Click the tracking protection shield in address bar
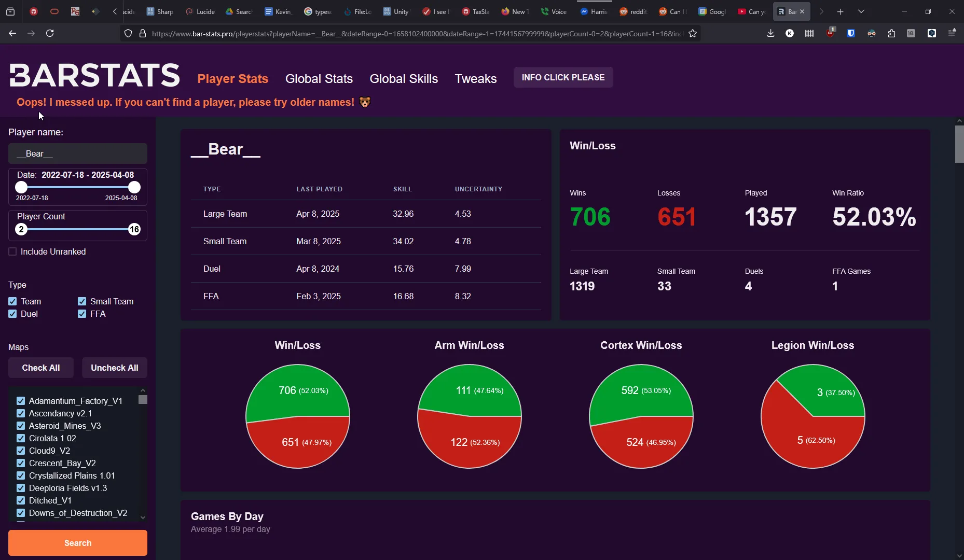The width and height of the screenshot is (964, 560). point(128,33)
